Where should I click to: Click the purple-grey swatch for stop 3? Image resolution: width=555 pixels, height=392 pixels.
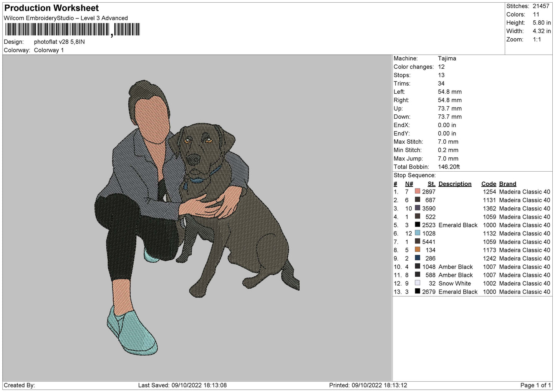click(x=417, y=208)
